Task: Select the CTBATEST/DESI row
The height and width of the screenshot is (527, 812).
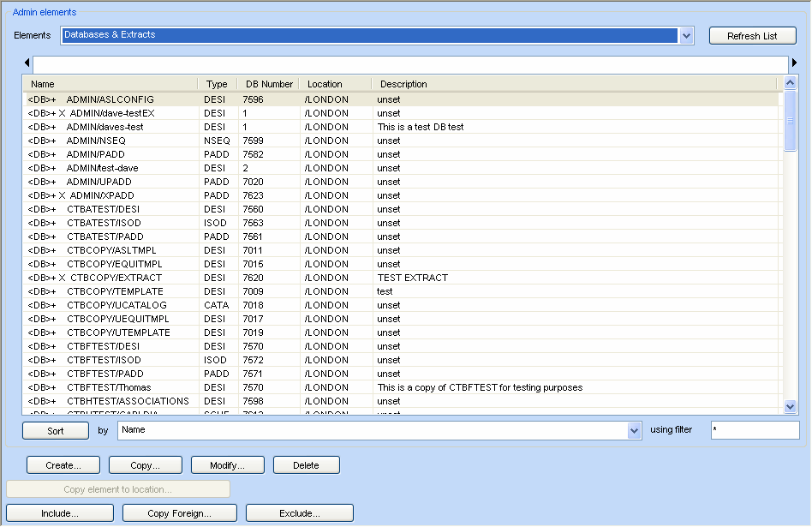Action: pyautogui.click(x=402, y=209)
